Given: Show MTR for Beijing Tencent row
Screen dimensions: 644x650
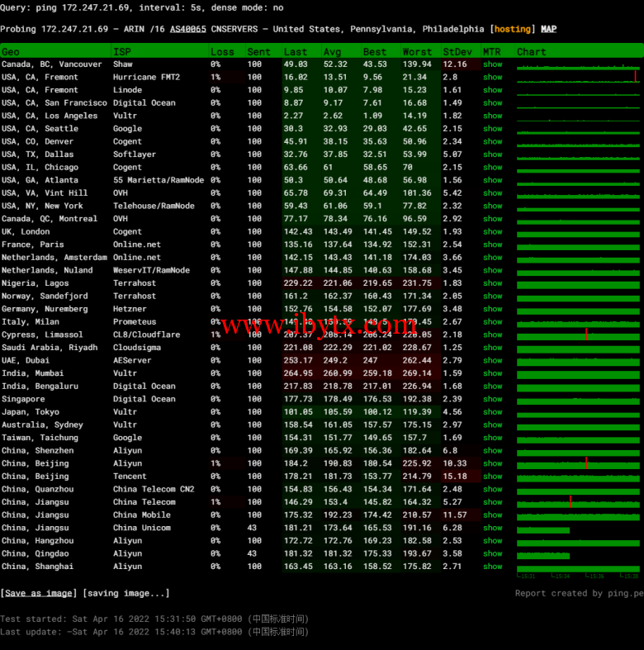Looking at the screenshot, I should tap(493, 477).
